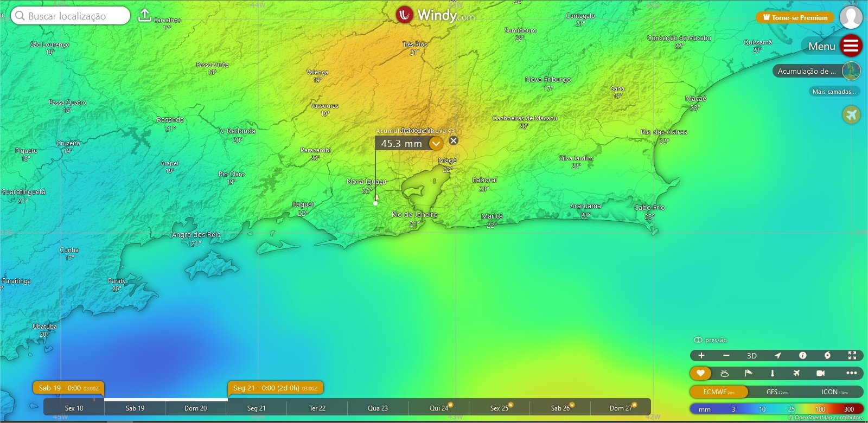Screen dimensions: 868x423
Task: Click the Valença city label
Action: pos(317,72)
